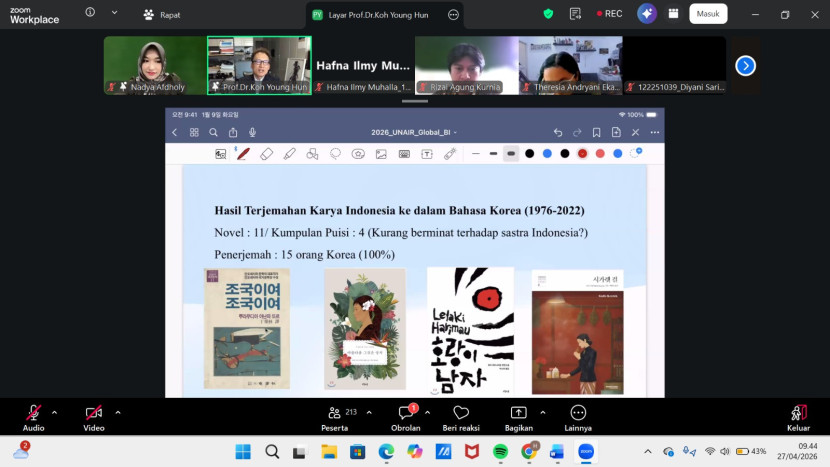
Task: Click the green security shield icon
Action: click(548, 14)
